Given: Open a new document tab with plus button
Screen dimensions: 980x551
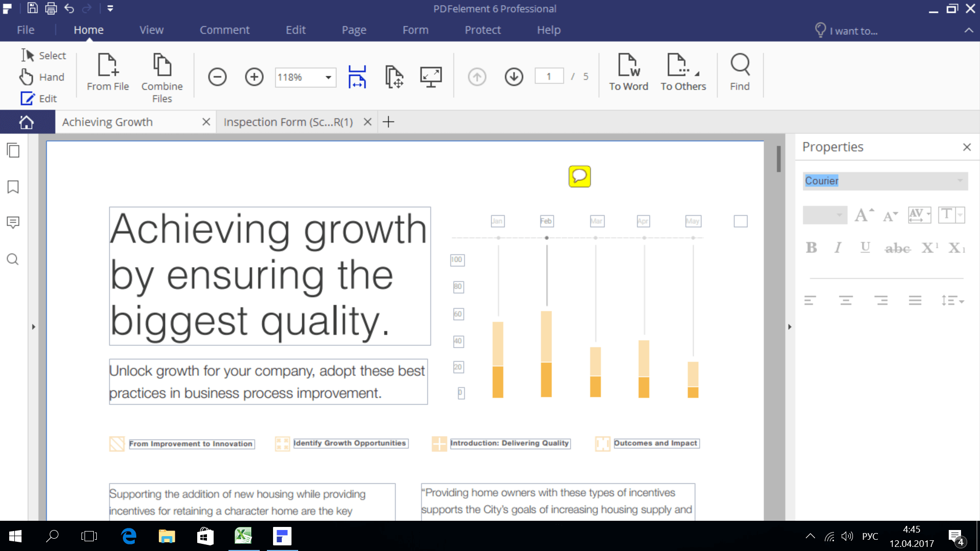Looking at the screenshot, I should [x=388, y=122].
